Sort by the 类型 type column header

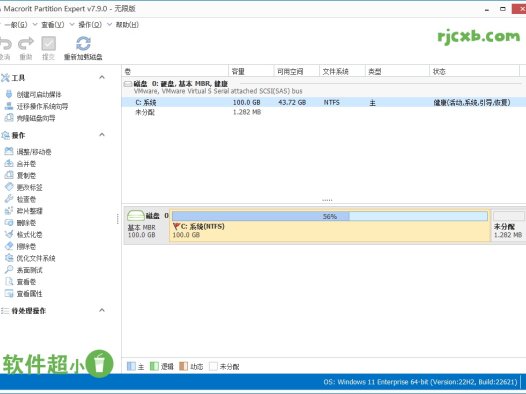click(398, 71)
